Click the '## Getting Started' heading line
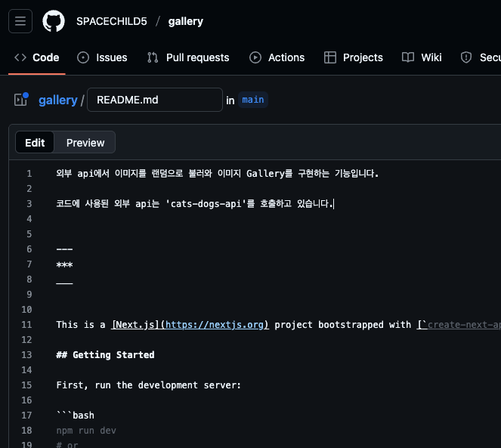501x448 pixels. point(105,354)
